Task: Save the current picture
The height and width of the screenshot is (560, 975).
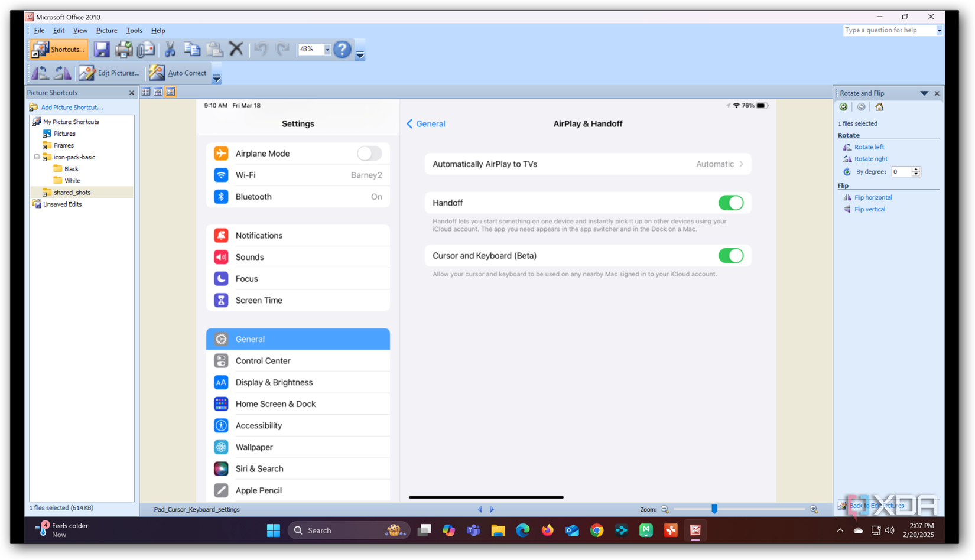Action: coord(102,50)
